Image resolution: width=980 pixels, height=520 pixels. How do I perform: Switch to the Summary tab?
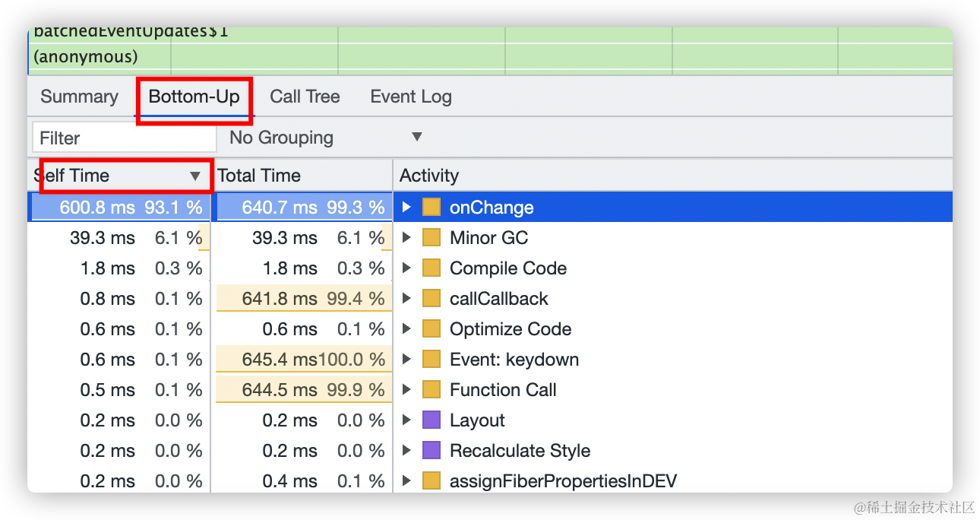79,97
